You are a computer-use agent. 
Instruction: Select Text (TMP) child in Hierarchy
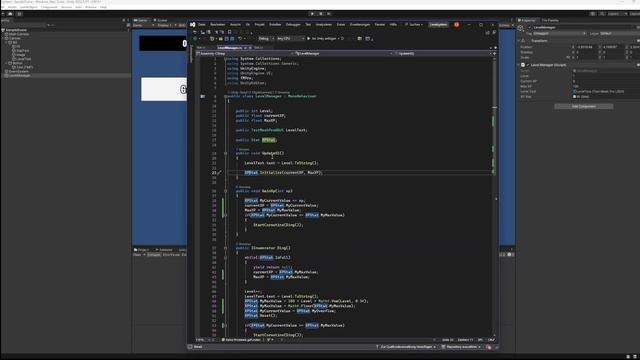pyautogui.click(x=24, y=67)
